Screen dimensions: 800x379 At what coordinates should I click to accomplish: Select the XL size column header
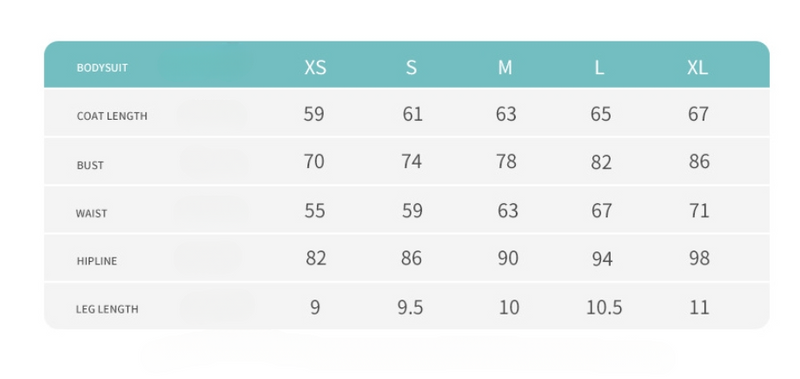point(697,67)
